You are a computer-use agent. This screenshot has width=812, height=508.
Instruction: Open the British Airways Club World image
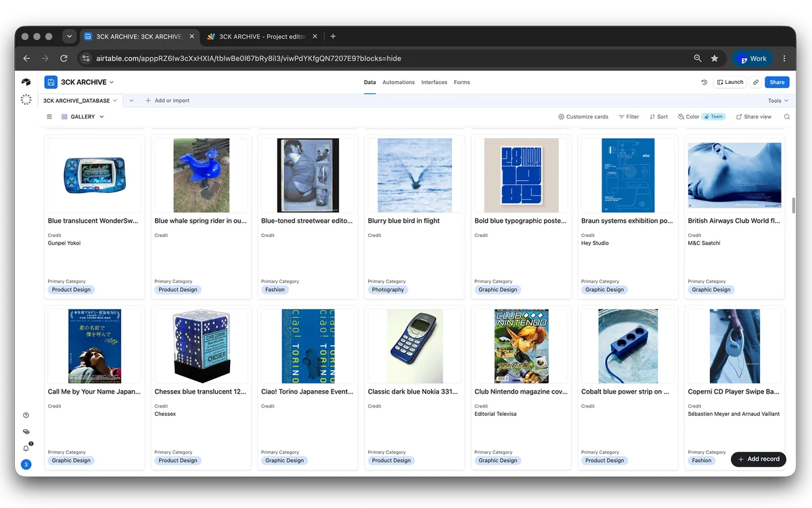(x=734, y=175)
